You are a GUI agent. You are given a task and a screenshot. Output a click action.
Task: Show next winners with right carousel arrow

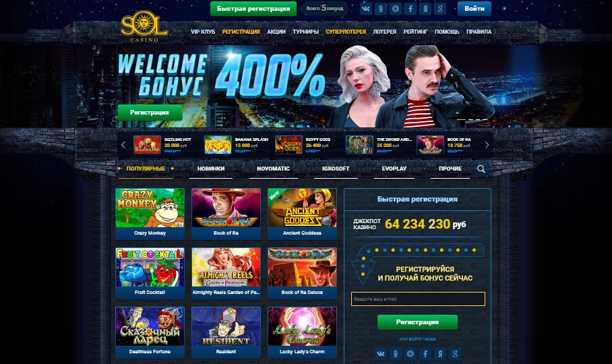click(487, 145)
